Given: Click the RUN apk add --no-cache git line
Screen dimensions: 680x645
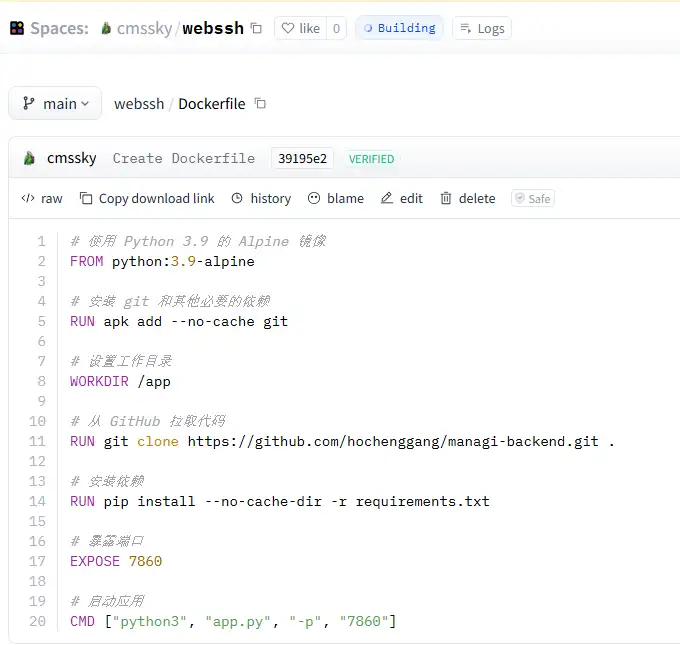Looking at the screenshot, I should pyautogui.click(x=179, y=321).
